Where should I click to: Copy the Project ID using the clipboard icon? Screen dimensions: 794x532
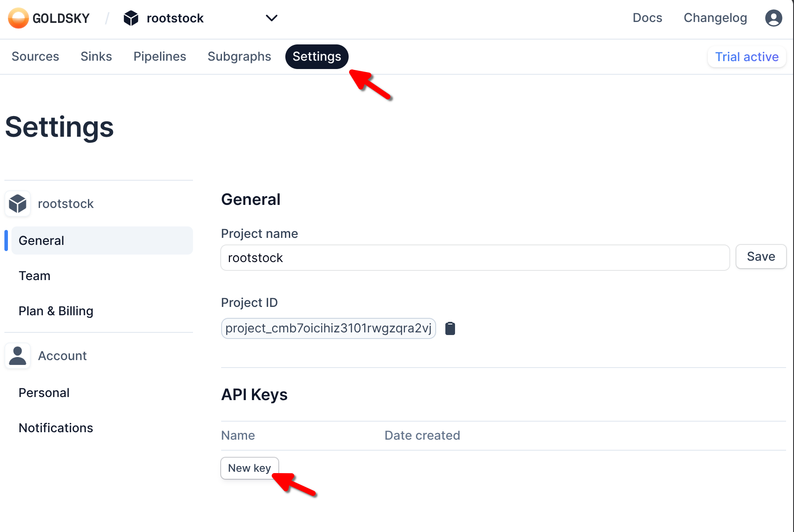click(450, 328)
